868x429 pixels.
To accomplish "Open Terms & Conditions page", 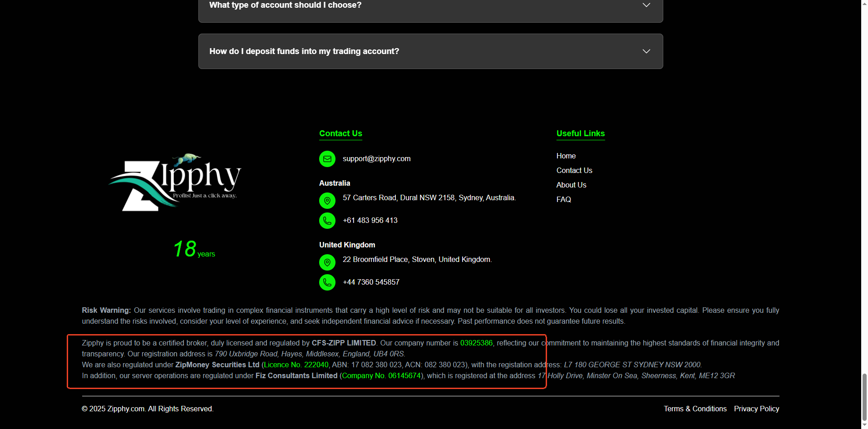I will [695, 409].
